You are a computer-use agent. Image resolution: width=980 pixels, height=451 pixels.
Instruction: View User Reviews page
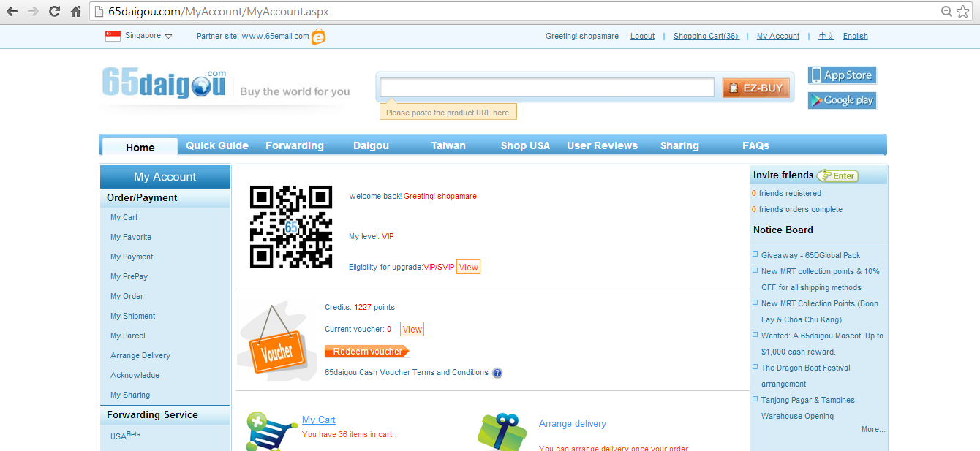[602, 145]
